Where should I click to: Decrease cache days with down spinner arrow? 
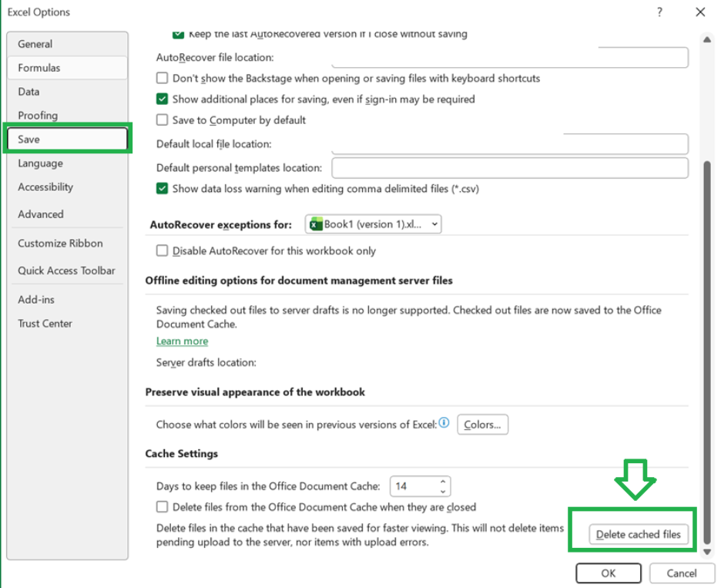click(x=442, y=492)
